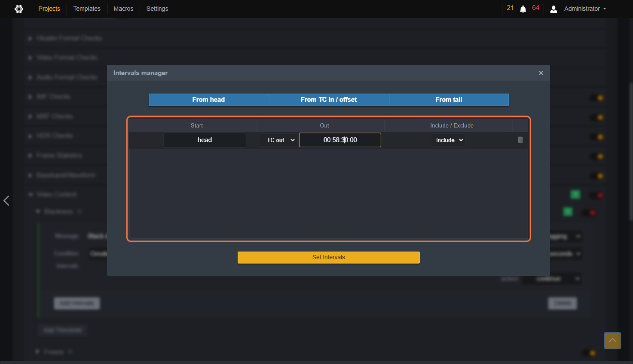633x364 pixels.
Task: Open the TC out dropdown
Action: point(280,140)
